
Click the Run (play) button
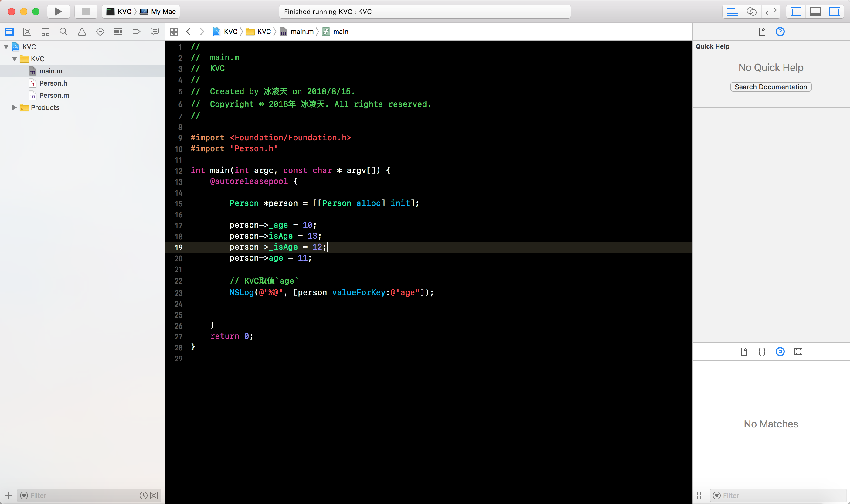(x=58, y=12)
